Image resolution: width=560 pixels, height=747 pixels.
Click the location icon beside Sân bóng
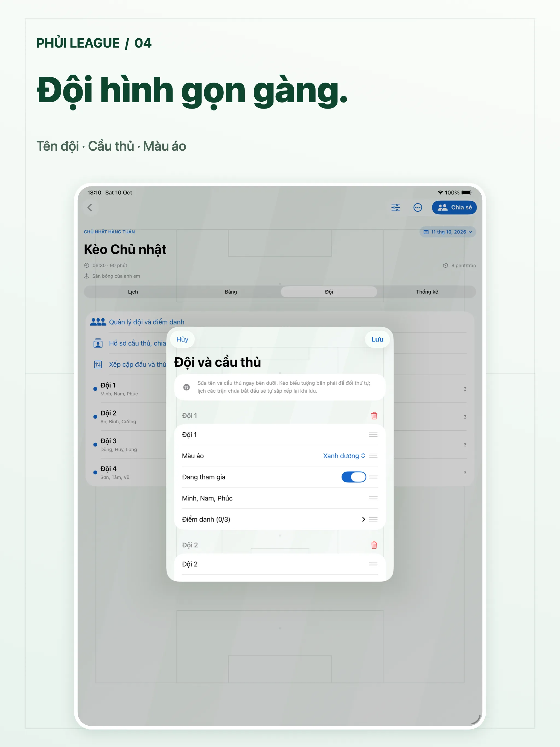click(86, 276)
